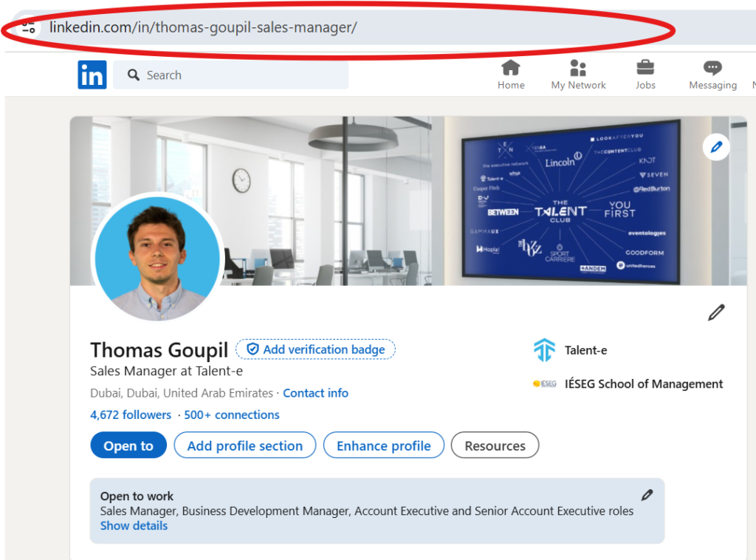Focus the LinkedIn Search field
Image resolution: width=756 pixels, height=560 pixels.
click(x=230, y=75)
